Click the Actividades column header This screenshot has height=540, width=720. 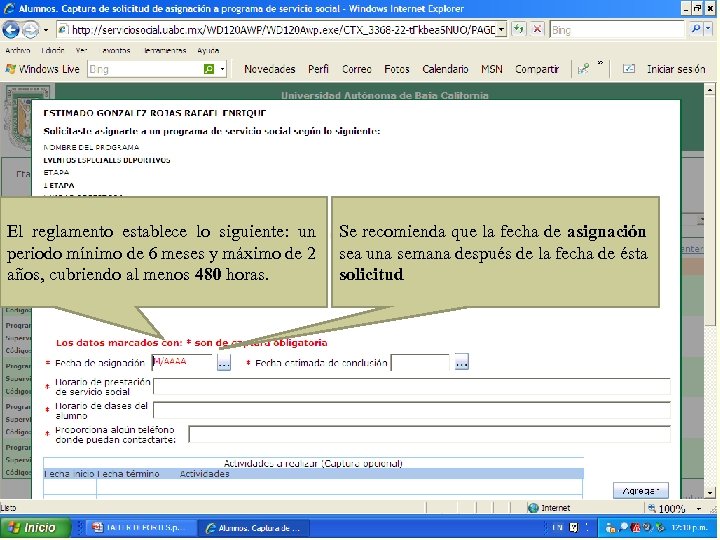(x=204, y=474)
